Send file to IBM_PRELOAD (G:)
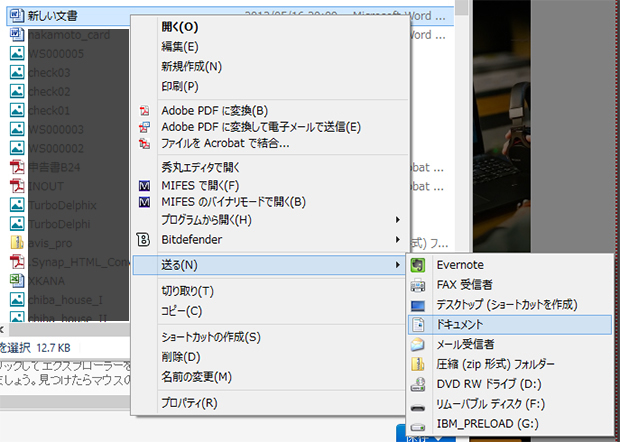 [x=510, y=424]
